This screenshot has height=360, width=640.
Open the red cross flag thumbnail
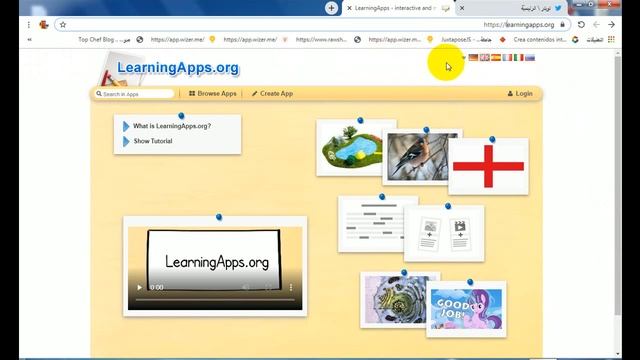click(488, 166)
